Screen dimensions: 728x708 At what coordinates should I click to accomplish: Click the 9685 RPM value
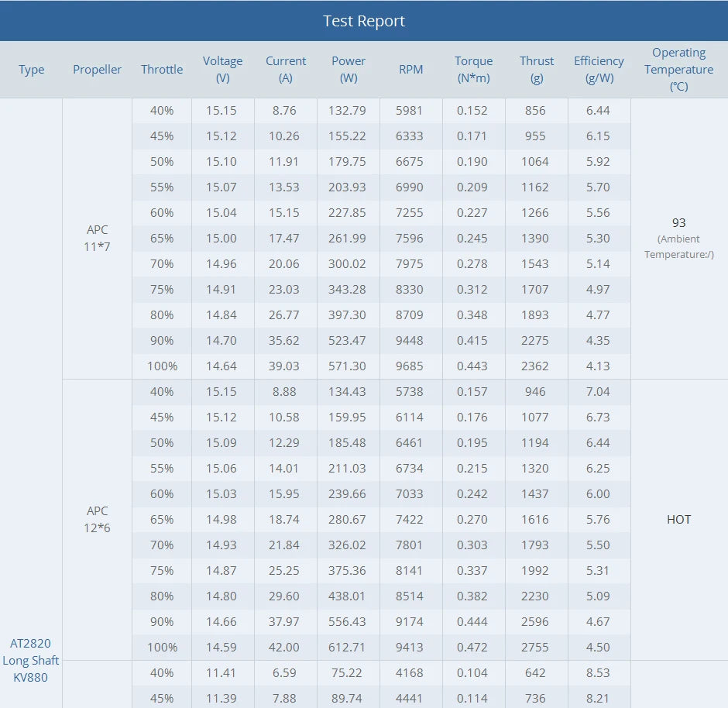click(410, 366)
